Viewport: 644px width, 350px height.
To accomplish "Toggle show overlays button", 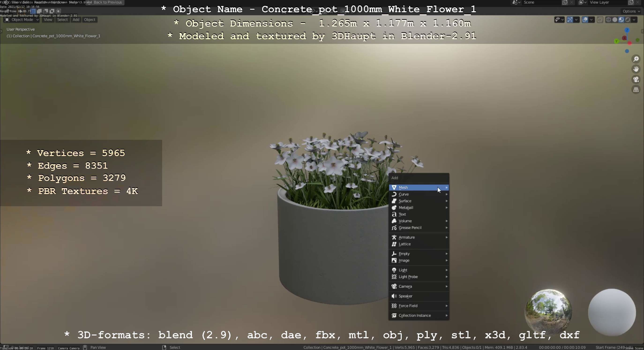I will click(x=585, y=20).
